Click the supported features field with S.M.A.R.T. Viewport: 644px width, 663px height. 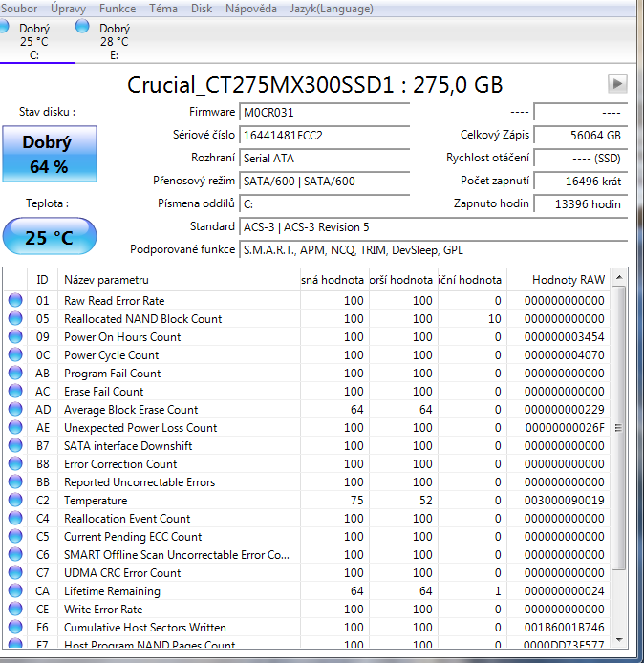[x=434, y=250]
